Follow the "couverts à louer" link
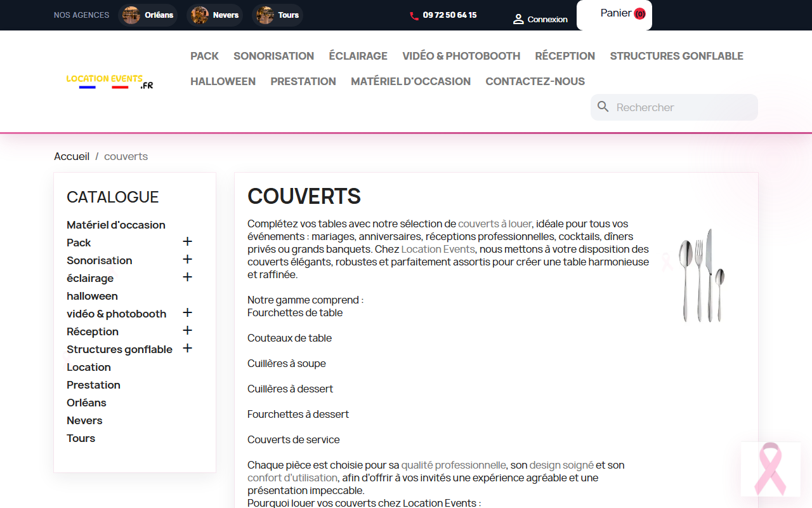Image resolution: width=812 pixels, height=508 pixels. coord(495,224)
